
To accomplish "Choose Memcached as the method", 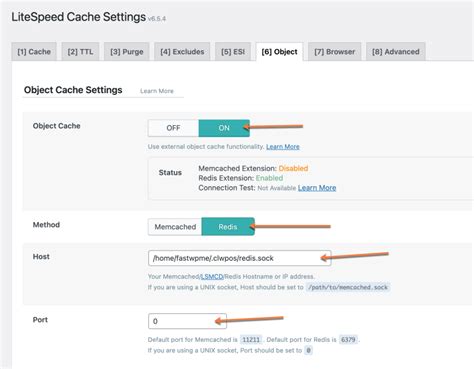I will click(175, 227).
